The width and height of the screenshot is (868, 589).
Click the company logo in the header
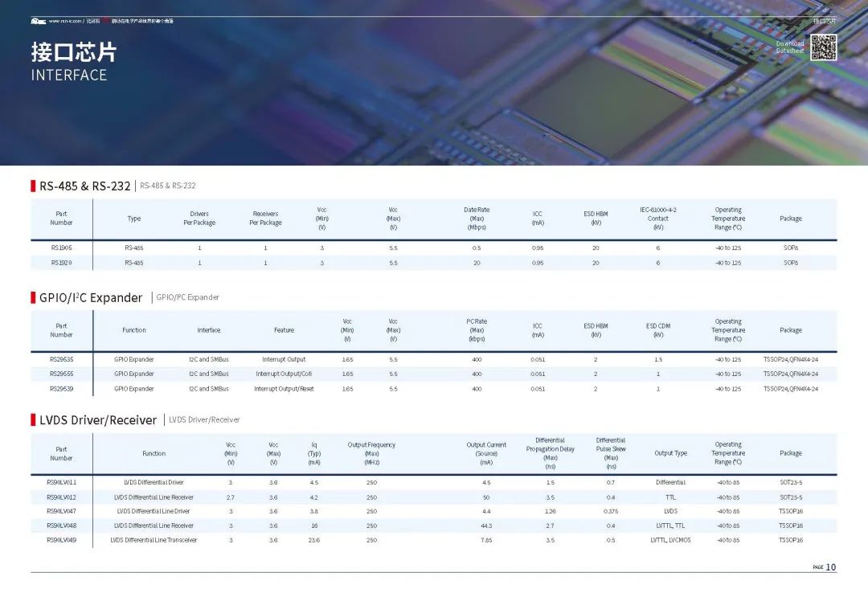tap(39, 21)
